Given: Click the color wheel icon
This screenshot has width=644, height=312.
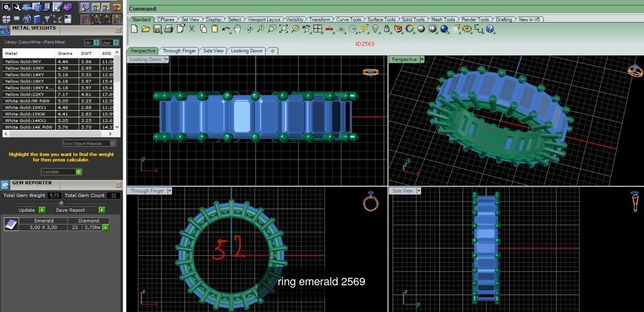Looking at the screenshot, I should click(410, 29).
